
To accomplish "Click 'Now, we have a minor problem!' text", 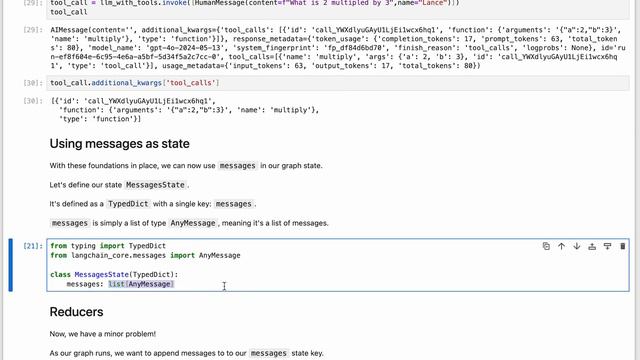I will click(103, 334).
